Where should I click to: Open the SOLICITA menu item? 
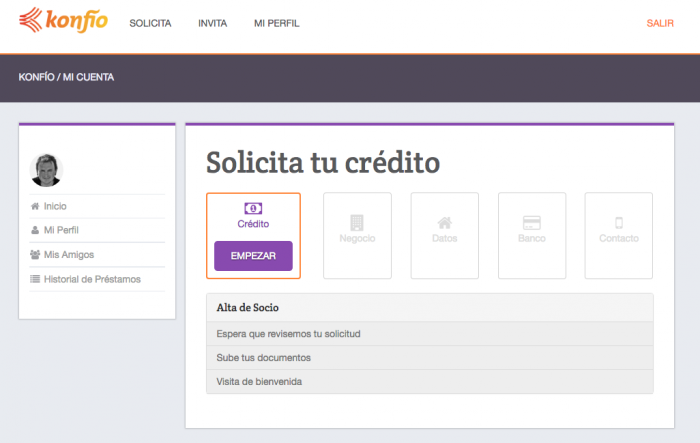click(150, 23)
